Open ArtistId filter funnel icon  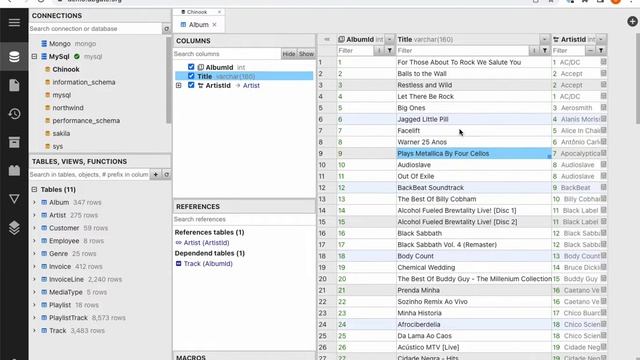point(601,51)
